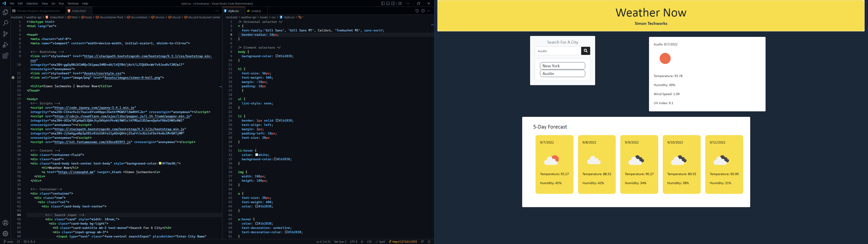
Task: Select the Source Control icon
Action: tap(5, 34)
